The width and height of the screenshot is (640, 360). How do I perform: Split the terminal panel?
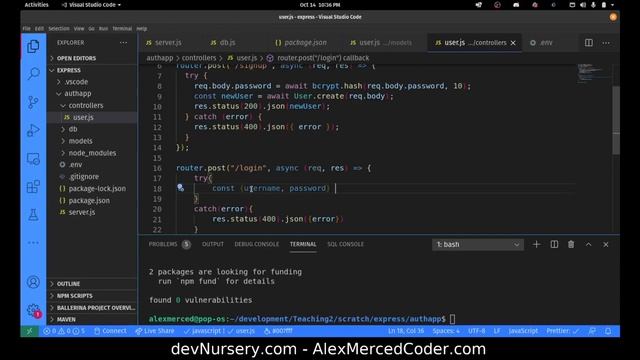pos(554,244)
